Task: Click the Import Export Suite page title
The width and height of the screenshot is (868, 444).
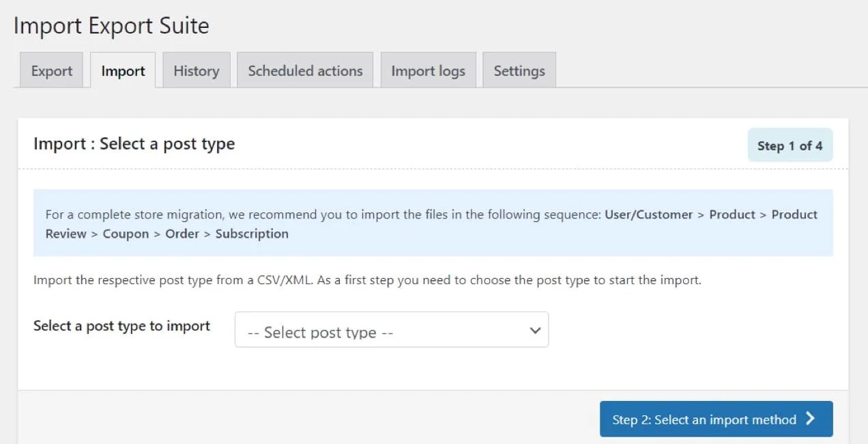Action: [x=111, y=26]
